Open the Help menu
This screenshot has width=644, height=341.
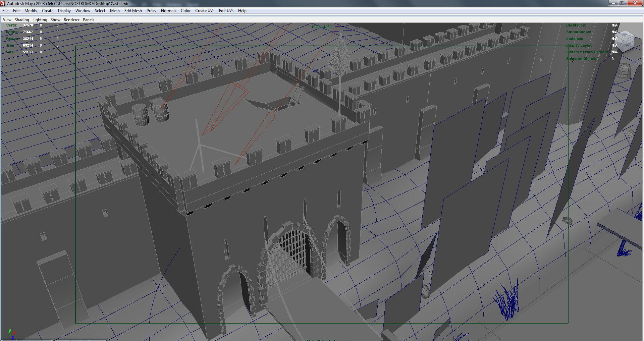coord(242,11)
